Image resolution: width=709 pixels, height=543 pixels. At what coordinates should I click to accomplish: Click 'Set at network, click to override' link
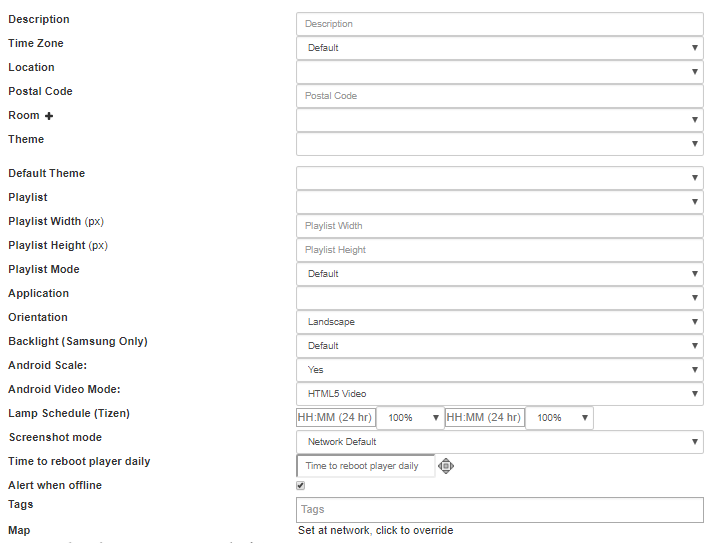tap(375, 530)
